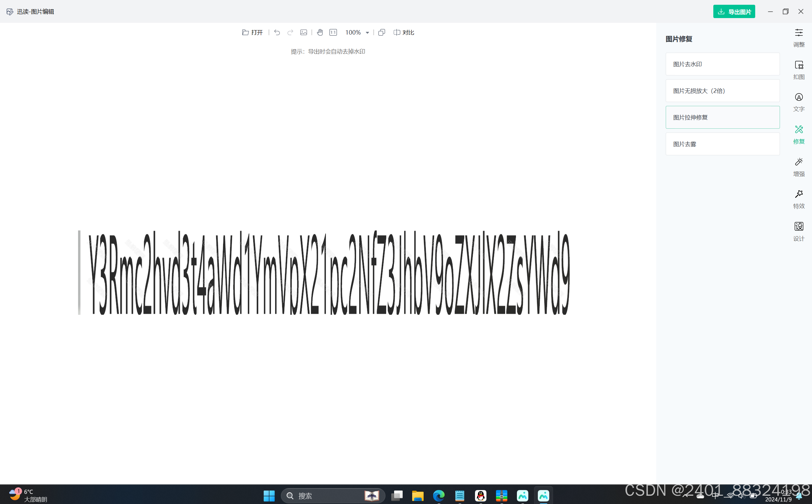Select 图片去雾 dehaze option
The width and height of the screenshot is (812, 504).
722,144
